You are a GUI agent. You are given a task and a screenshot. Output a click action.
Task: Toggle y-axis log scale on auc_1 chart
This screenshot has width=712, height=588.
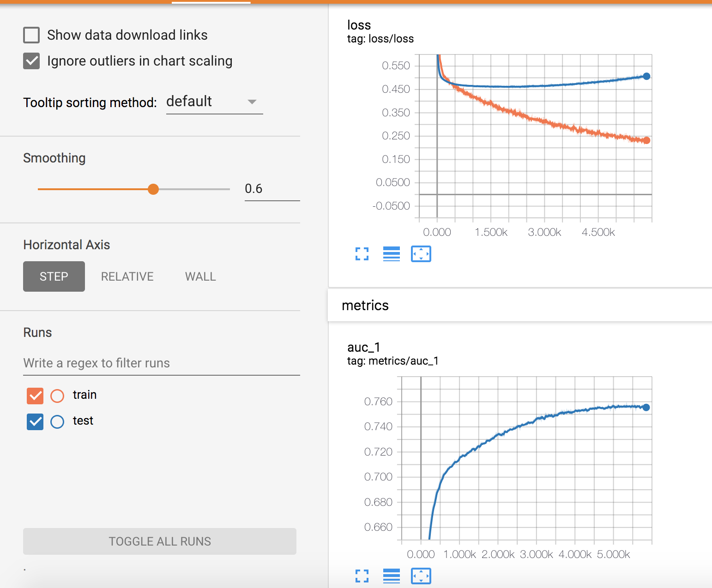pos(392,576)
